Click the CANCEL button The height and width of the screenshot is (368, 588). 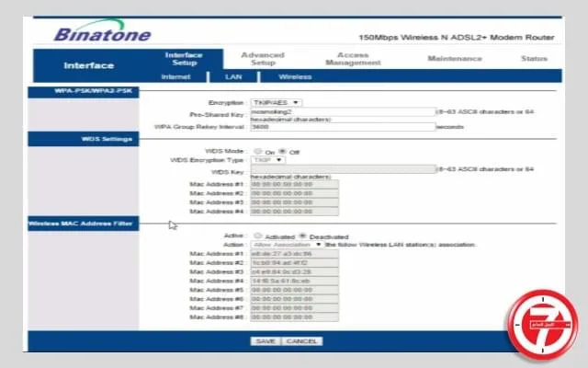pyautogui.click(x=302, y=341)
